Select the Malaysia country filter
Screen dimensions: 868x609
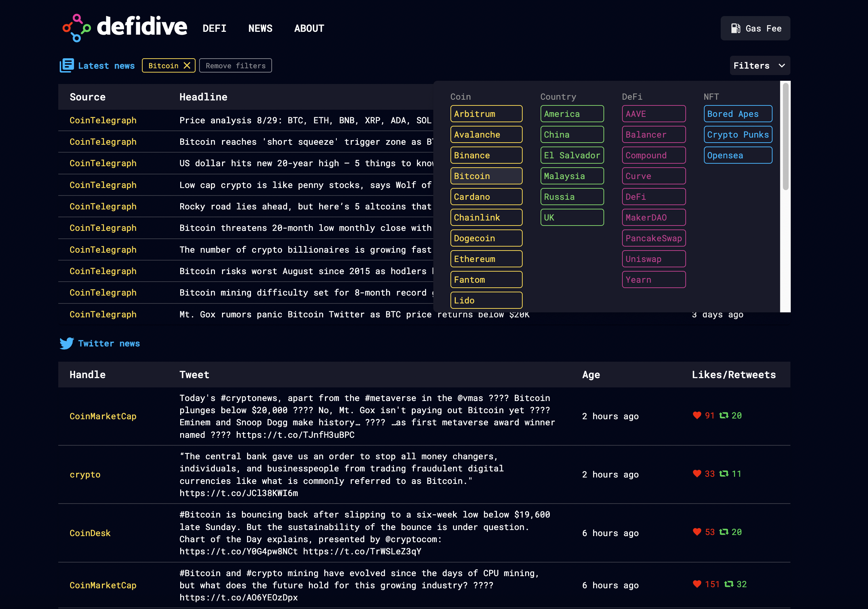click(x=572, y=176)
